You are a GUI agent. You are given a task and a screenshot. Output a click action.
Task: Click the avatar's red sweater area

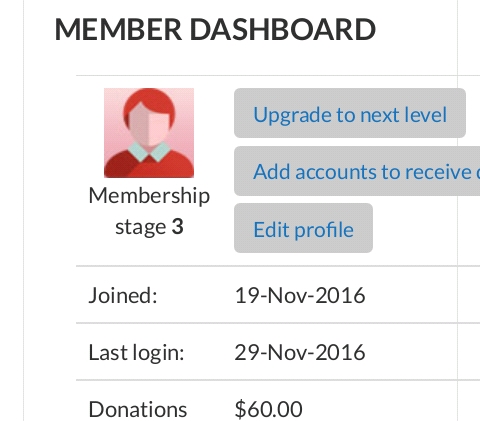click(x=149, y=165)
